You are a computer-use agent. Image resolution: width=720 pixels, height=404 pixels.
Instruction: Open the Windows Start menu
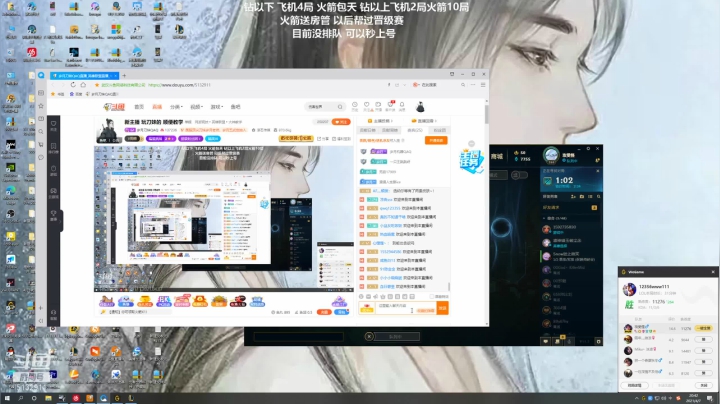pyautogui.click(x=7, y=398)
